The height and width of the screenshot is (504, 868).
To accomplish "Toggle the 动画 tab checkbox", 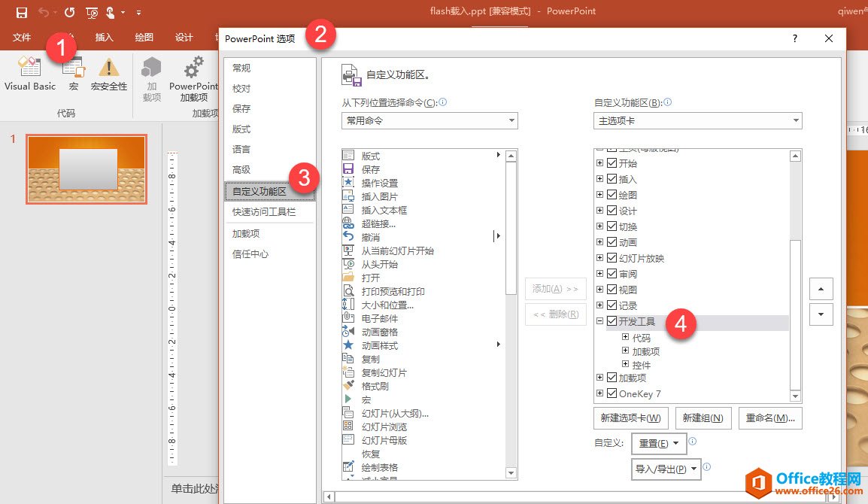I will (x=612, y=242).
